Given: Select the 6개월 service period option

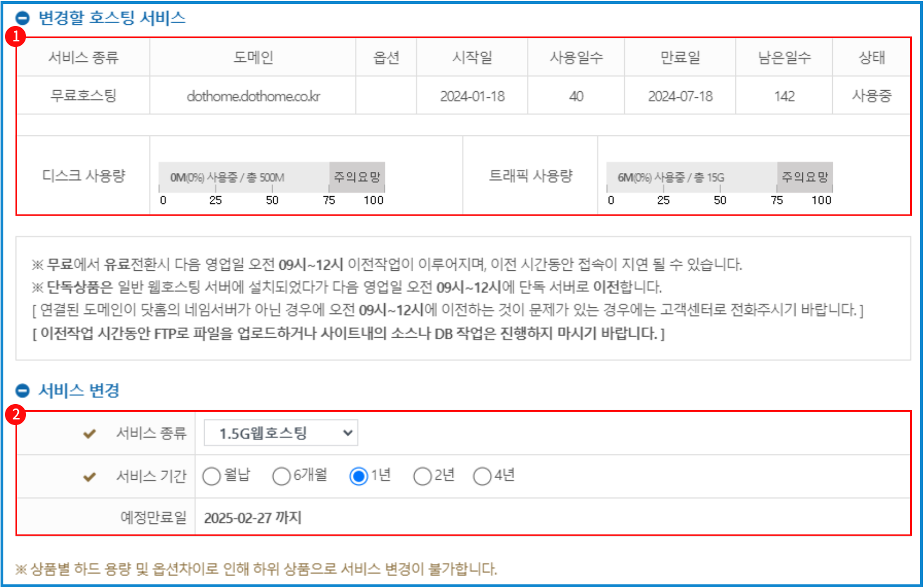Looking at the screenshot, I should [281, 476].
